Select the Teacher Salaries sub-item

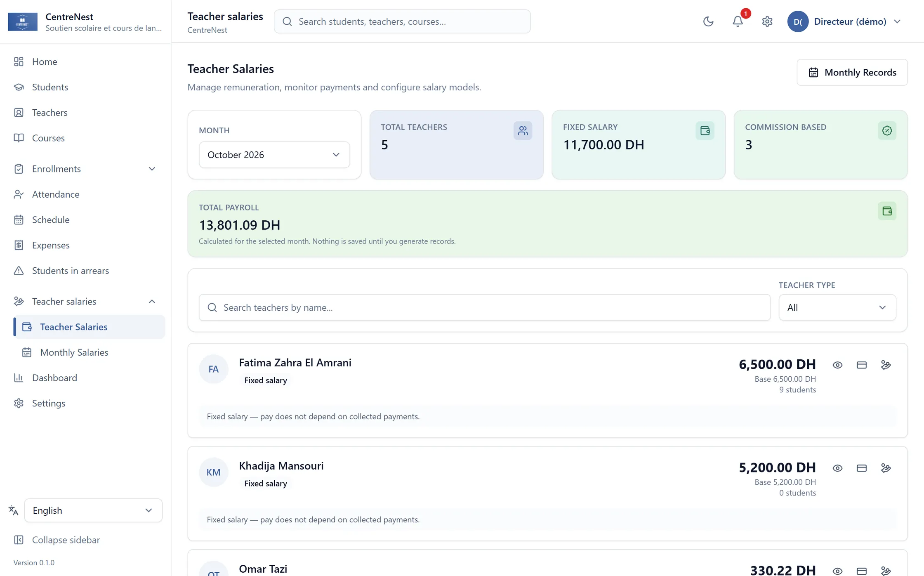(90, 327)
